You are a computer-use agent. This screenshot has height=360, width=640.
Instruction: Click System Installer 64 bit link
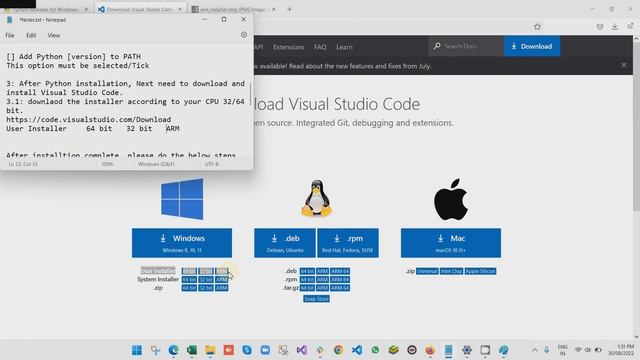[189, 280]
